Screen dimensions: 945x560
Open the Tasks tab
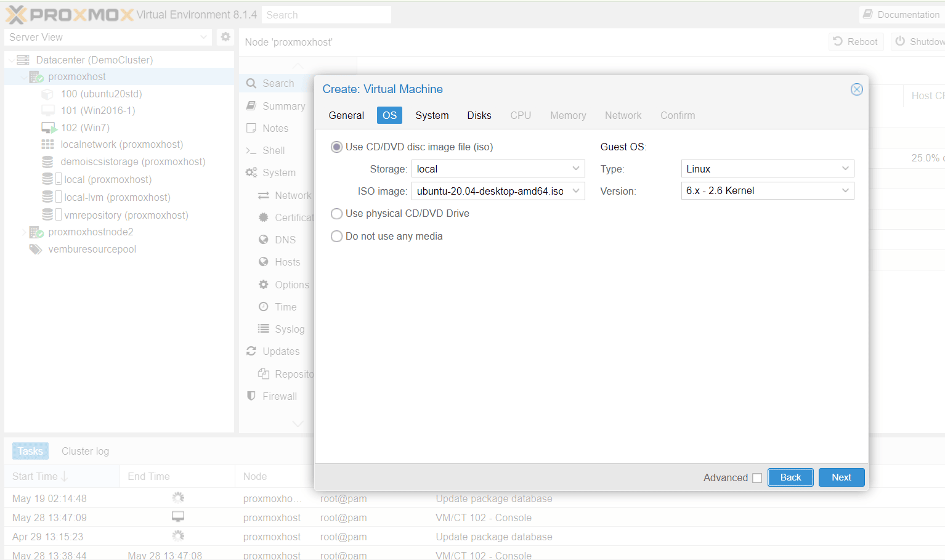(x=30, y=451)
